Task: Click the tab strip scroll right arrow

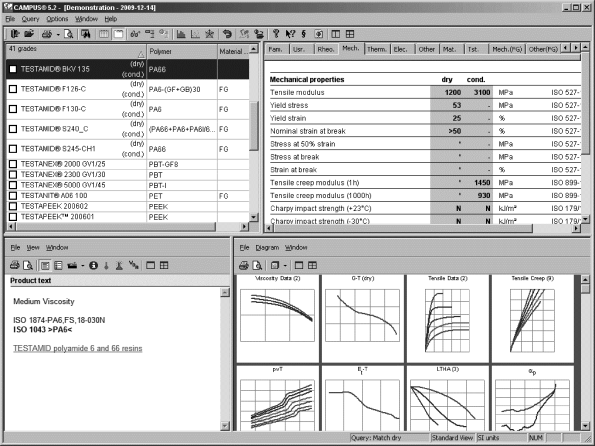Action: tap(576, 48)
